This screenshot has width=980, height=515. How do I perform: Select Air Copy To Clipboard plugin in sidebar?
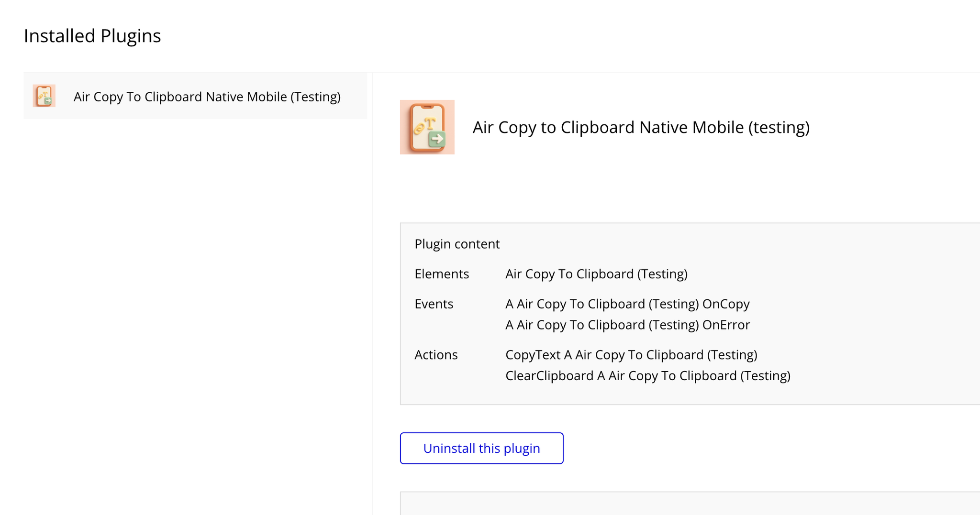pos(207,97)
